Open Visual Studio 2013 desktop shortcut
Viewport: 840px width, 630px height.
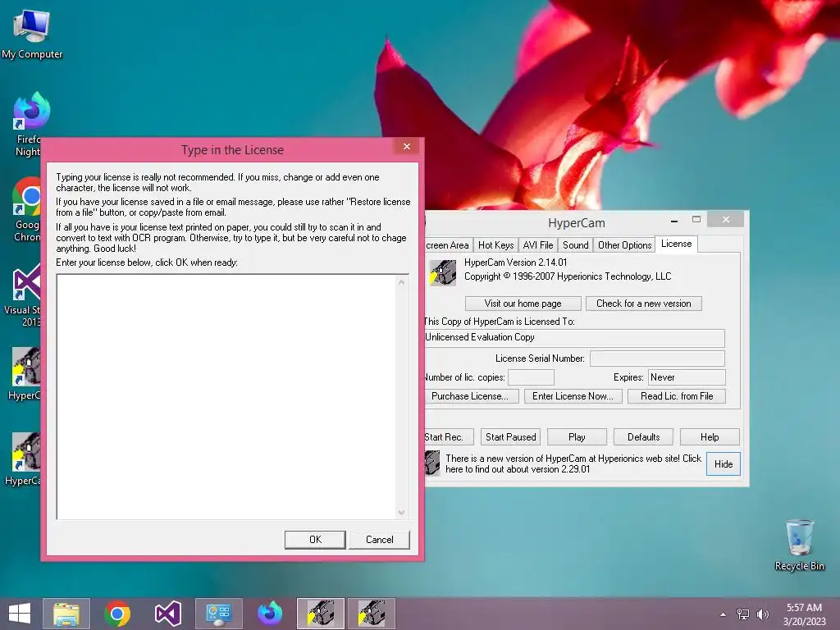click(24, 295)
